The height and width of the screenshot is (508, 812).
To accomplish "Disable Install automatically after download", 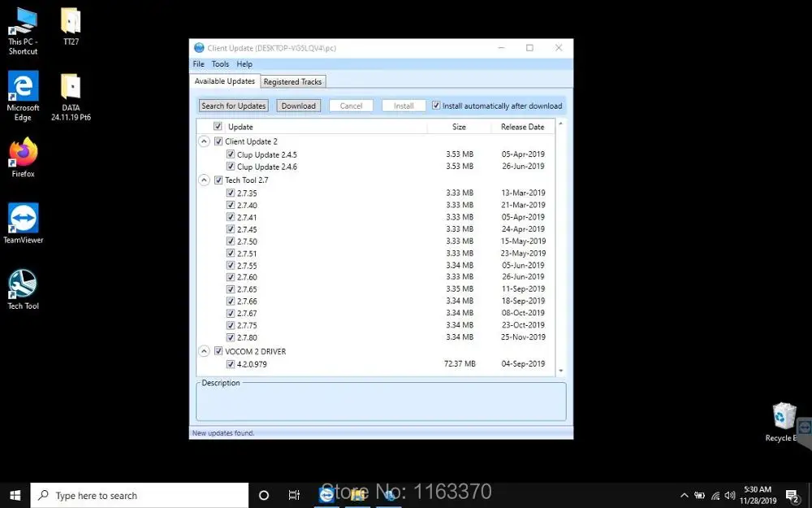I will [x=436, y=105].
